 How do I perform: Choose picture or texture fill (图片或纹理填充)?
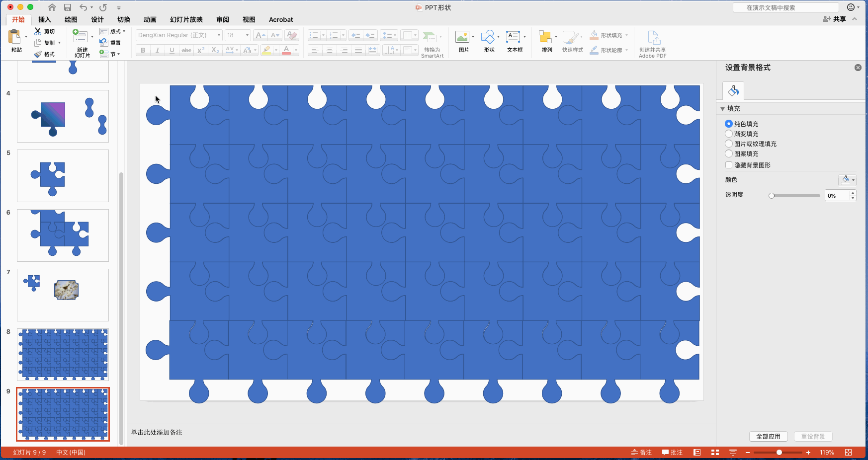729,144
